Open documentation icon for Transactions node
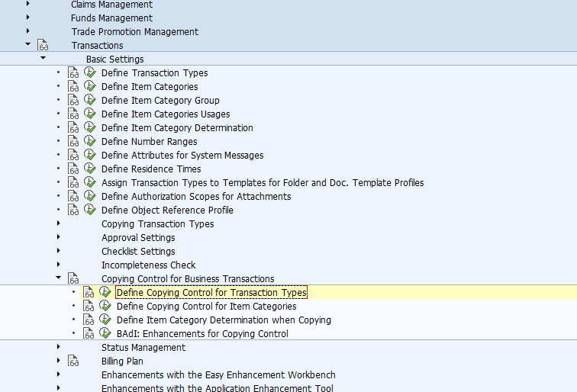577x392 pixels. [x=43, y=45]
